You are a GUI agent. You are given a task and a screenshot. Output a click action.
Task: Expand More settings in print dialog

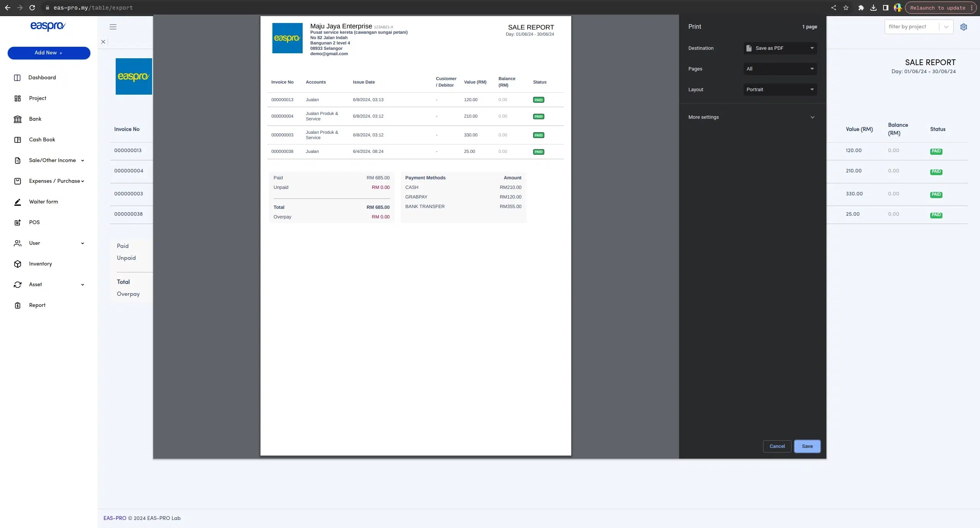752,117
